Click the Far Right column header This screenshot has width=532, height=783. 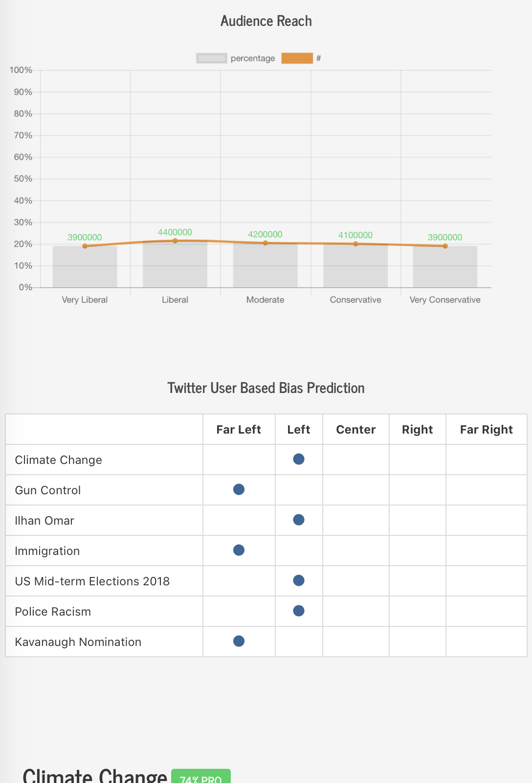click(487, 430)
